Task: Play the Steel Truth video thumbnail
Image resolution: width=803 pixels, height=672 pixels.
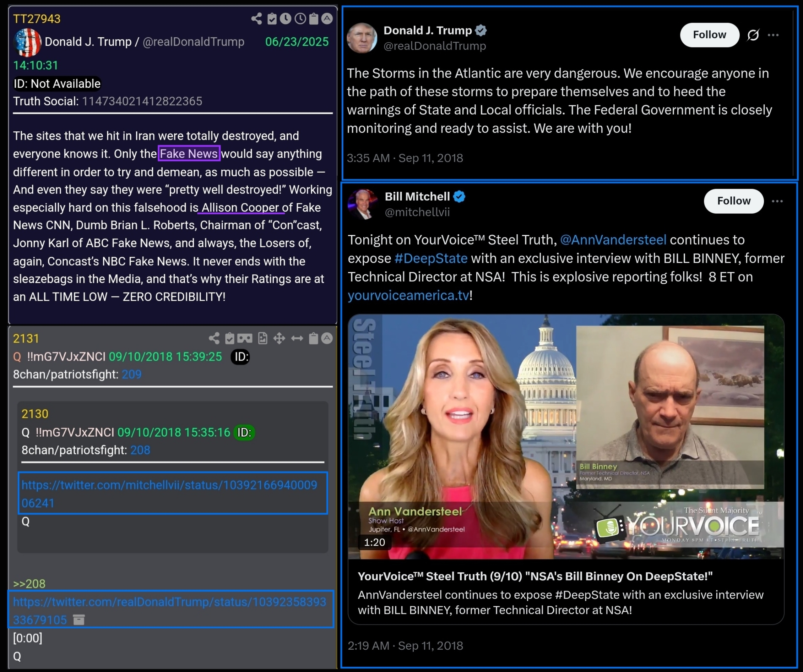Action: pos(566,437)
